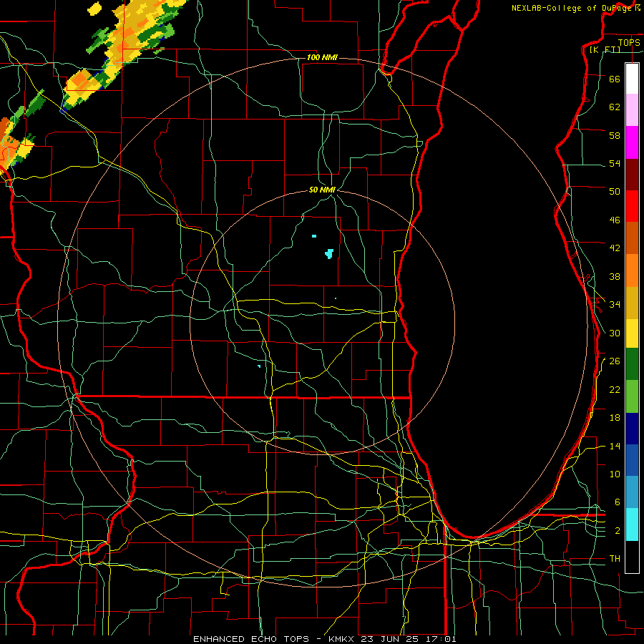Click the legend value "6"
The width and height of the screenshot is (644, 644).
(618, 502)
